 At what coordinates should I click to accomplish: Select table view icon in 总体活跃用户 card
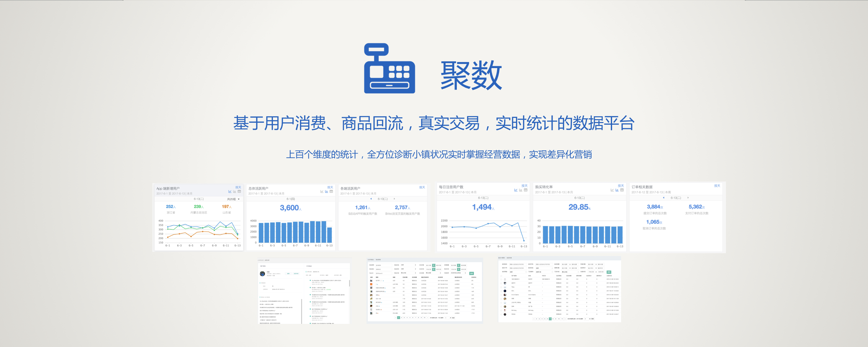coord(331,191)
